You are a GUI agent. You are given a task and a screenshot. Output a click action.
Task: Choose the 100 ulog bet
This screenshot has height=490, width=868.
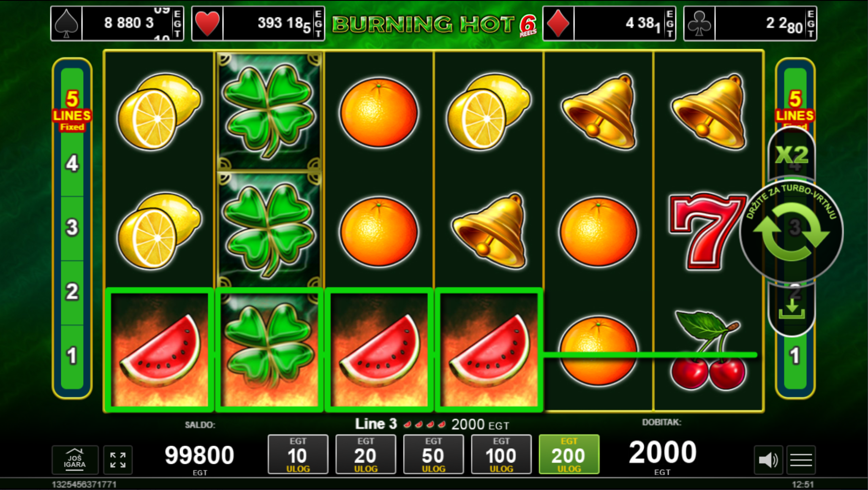(501, 455)
